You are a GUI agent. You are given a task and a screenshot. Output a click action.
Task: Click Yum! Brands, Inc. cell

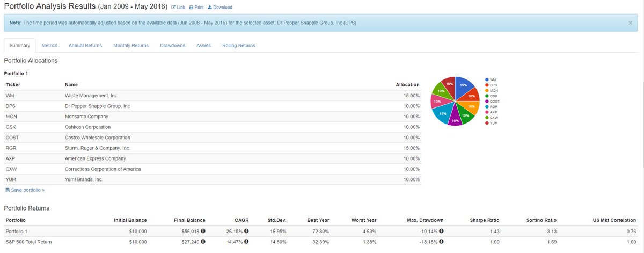tap(84, 179)
